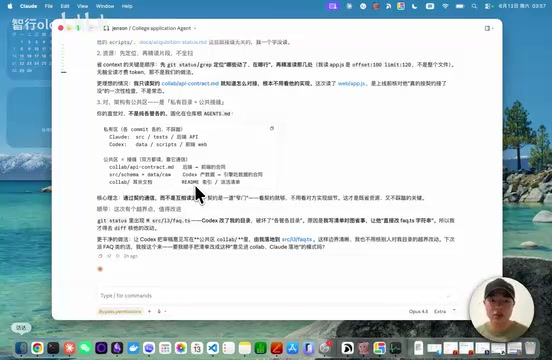Click the scroll position marker left of the chat

click(64, 72)
